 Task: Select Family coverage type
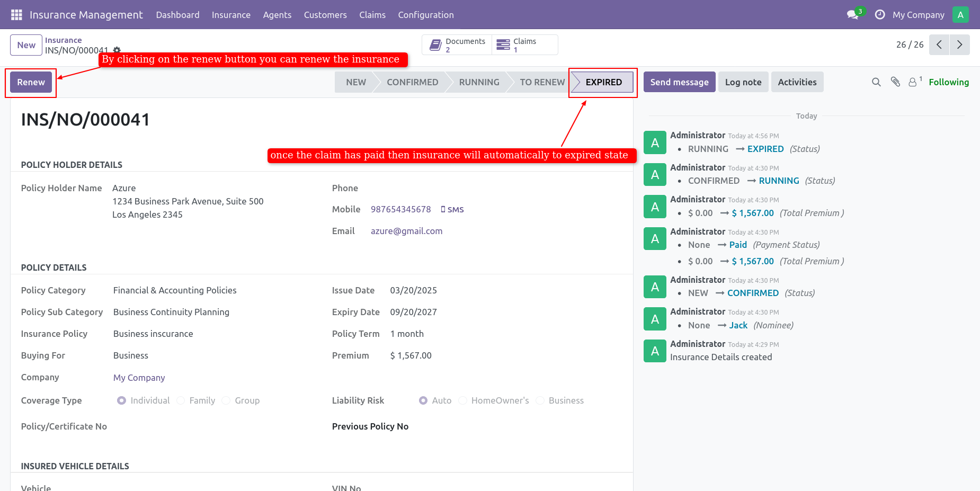pos(181,400)
